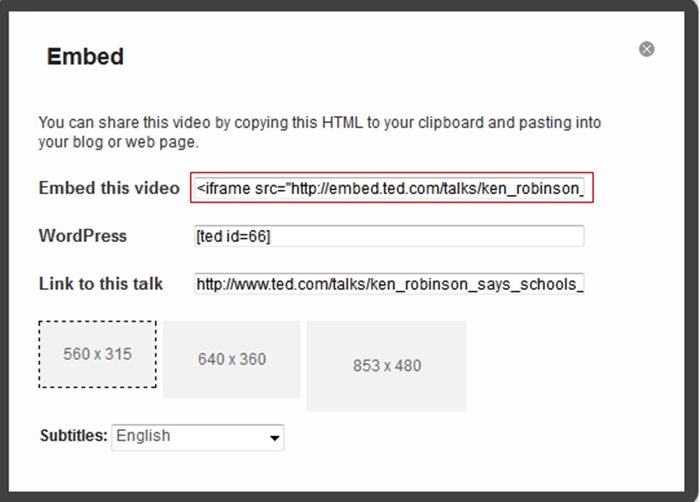Click the www.ted.com talk URL text

pyautogui.click(x=388, y=284)
